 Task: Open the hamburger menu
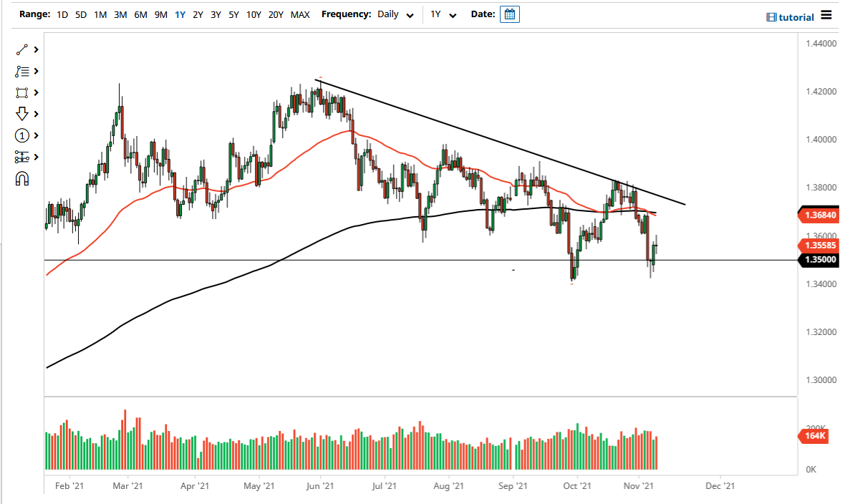(826, 14)
